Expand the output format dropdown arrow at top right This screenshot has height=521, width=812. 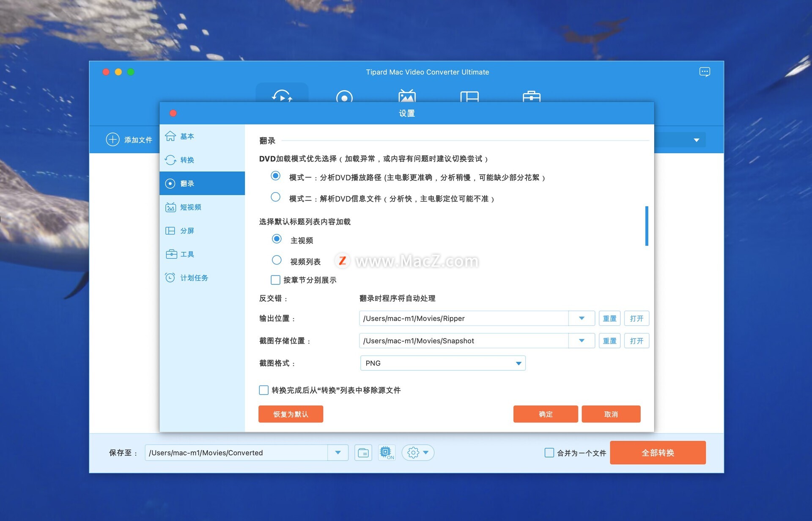(x=697, y=140)
